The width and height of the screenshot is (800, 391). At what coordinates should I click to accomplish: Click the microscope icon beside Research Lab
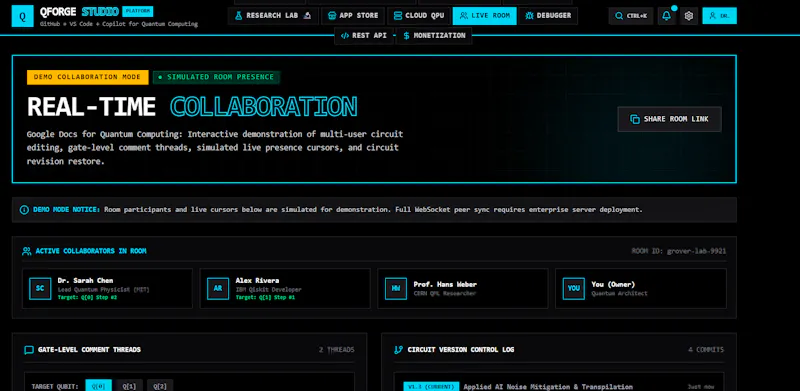[x=307, y=16]
